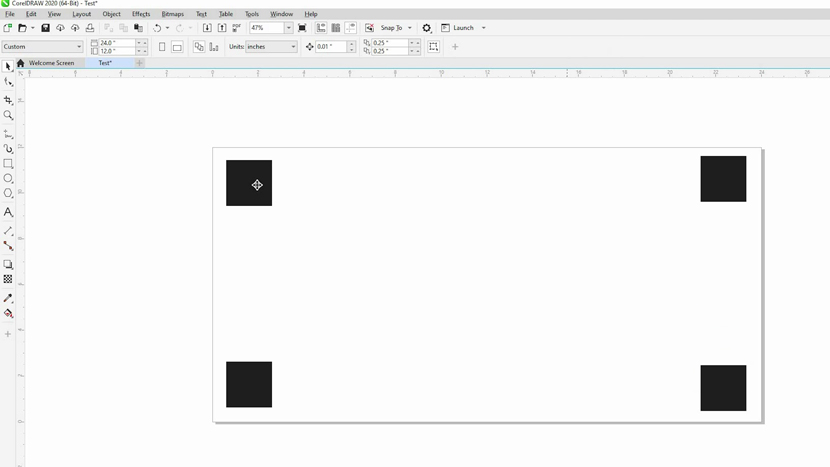Open the zoom level dropdown
The height and width of the screenshot is (467, 830).
point(289,28)
